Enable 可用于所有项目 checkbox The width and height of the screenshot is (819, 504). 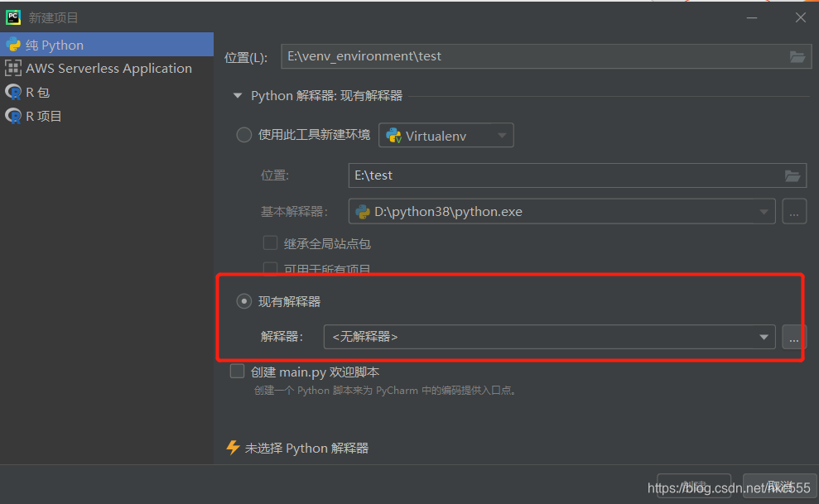270,268
